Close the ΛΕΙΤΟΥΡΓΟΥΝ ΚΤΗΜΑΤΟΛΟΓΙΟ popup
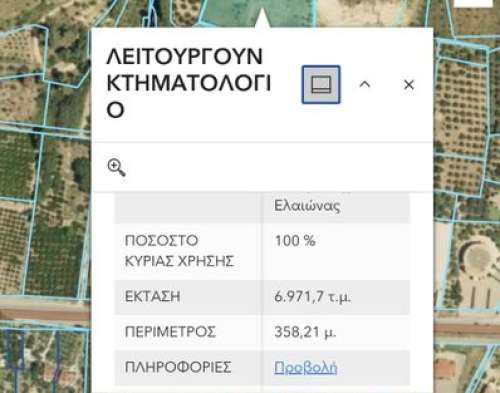Viewport: 500px width, 393px height. 409,85
